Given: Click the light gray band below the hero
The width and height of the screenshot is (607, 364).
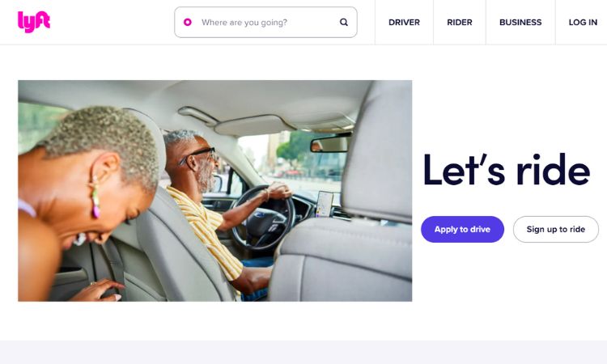Looking at the screenshot, I should pyautogui.click(x=303, y=352).
